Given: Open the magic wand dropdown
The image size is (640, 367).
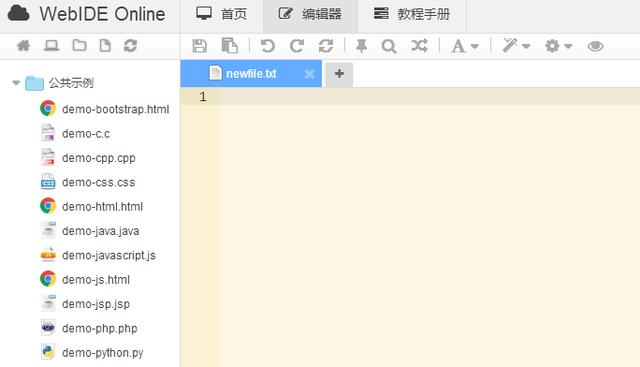Looking at the screenshot, I should (516, 46).
